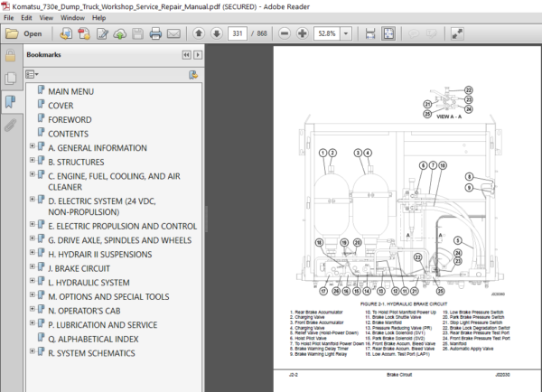Go to next page with down arrow

(x=217, y=33)
